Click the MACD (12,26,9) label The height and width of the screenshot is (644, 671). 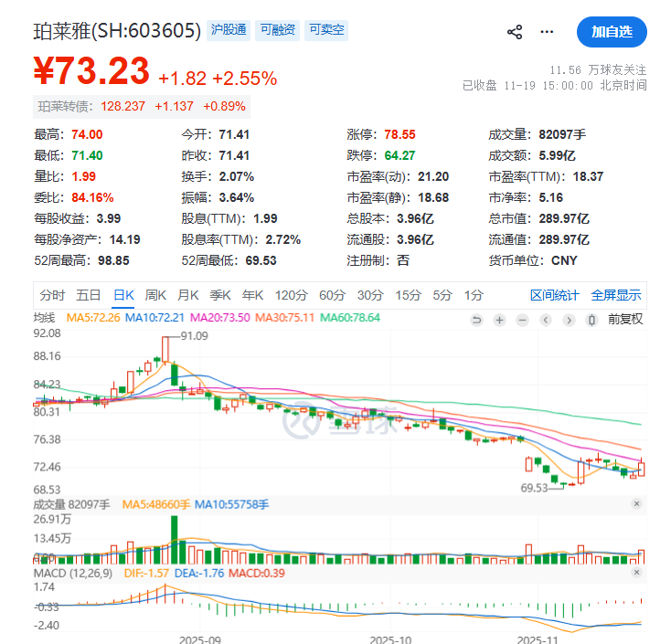[x=73, y=573]
